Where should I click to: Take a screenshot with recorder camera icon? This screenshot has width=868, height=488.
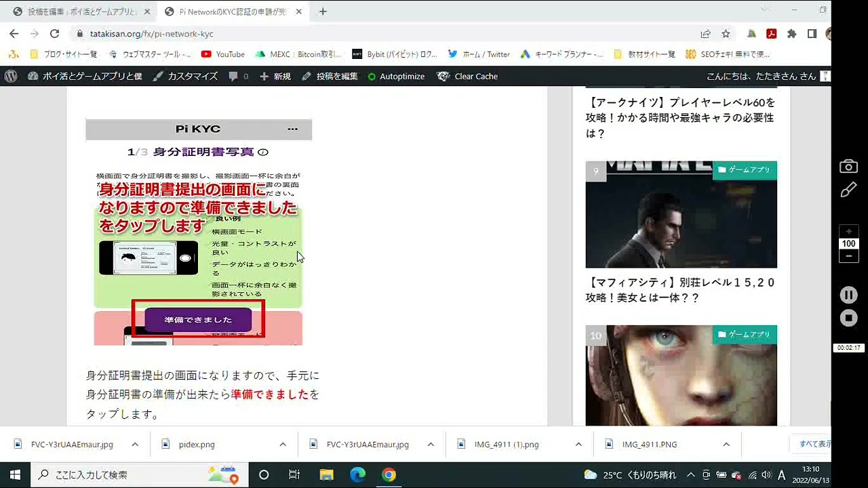click(x=848, y=166)
